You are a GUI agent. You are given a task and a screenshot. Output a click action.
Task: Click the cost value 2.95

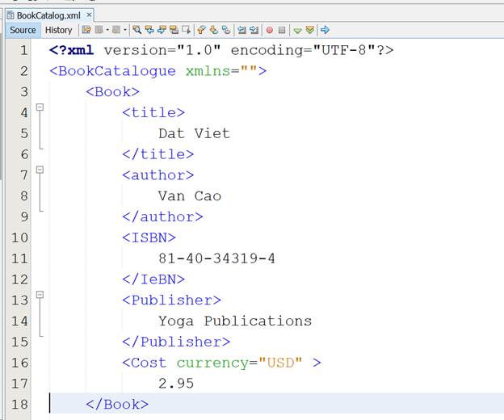[x=176, y=384]
